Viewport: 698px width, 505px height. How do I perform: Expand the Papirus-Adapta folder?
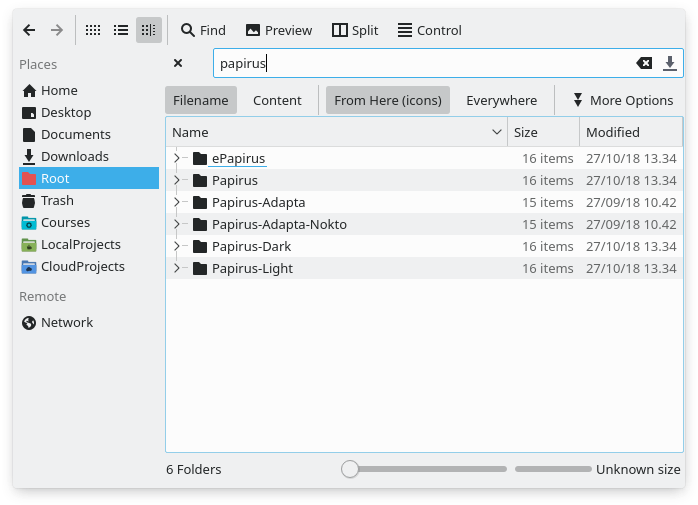point(177,202)
